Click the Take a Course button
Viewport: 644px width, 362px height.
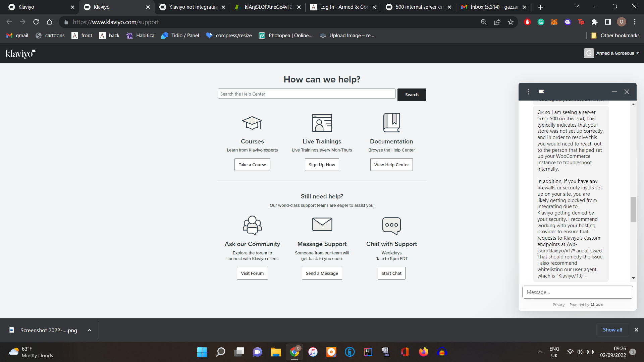coord(252,165)
